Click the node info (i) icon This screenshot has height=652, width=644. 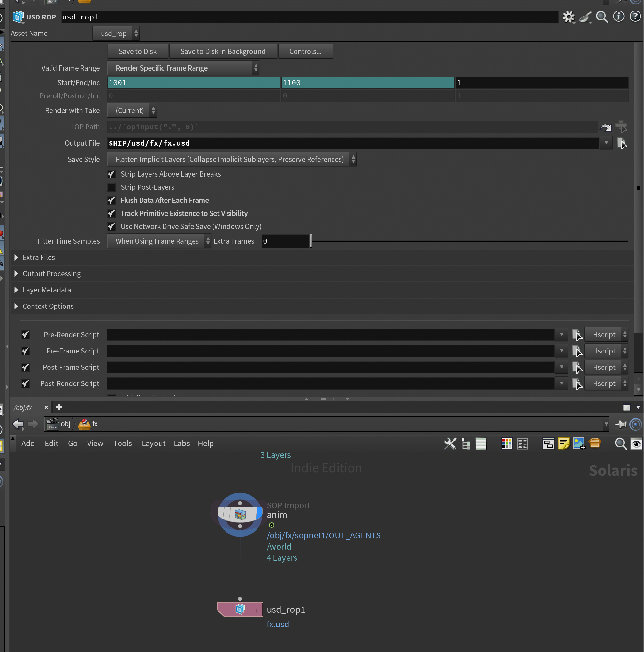click(618, 17)
